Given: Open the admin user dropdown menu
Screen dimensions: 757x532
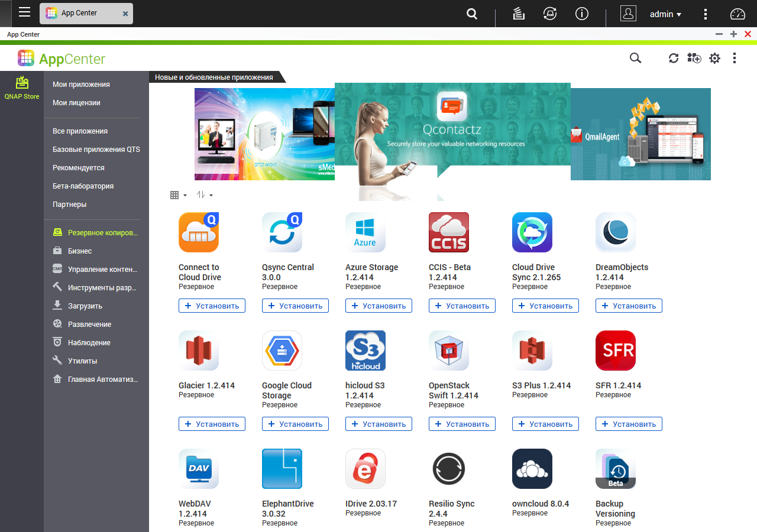Looking at the screenshot, I should click(x=665, y=14).
